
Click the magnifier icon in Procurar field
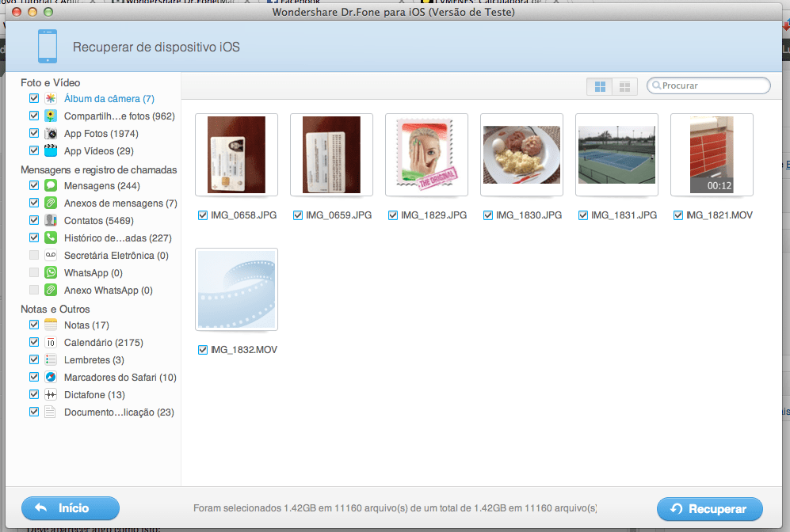(656, 85)
